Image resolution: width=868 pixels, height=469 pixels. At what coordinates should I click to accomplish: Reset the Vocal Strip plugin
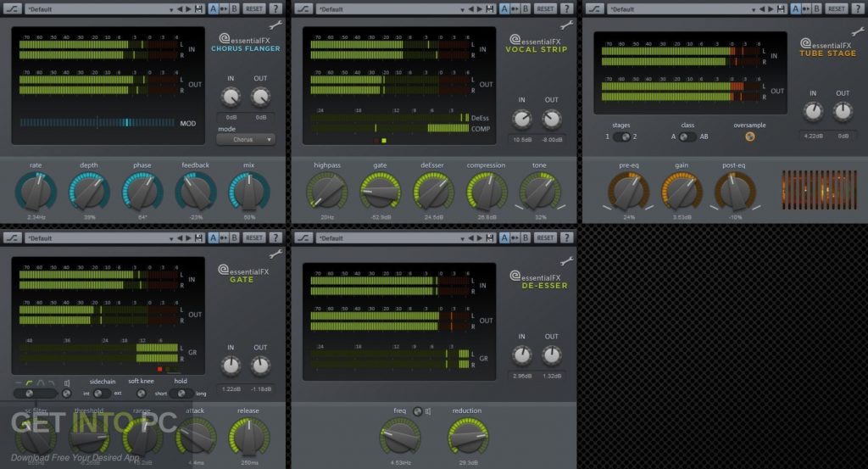click(x=545, y=8)
